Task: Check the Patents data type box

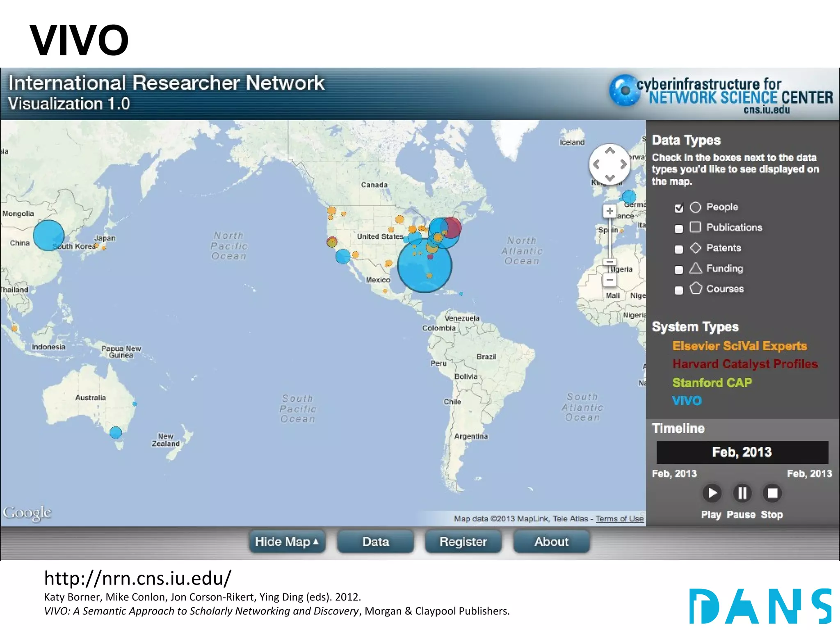Action: click(x=679, y=249)
